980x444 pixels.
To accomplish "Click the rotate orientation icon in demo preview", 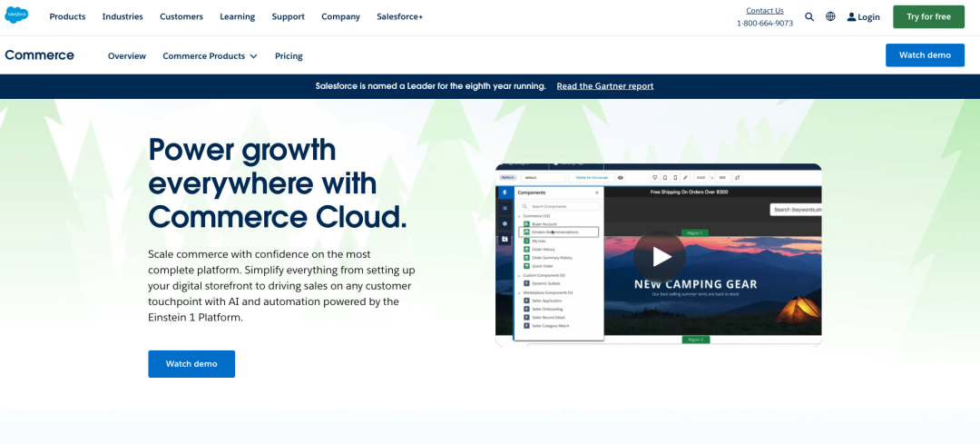I will [x=737, y=178].
